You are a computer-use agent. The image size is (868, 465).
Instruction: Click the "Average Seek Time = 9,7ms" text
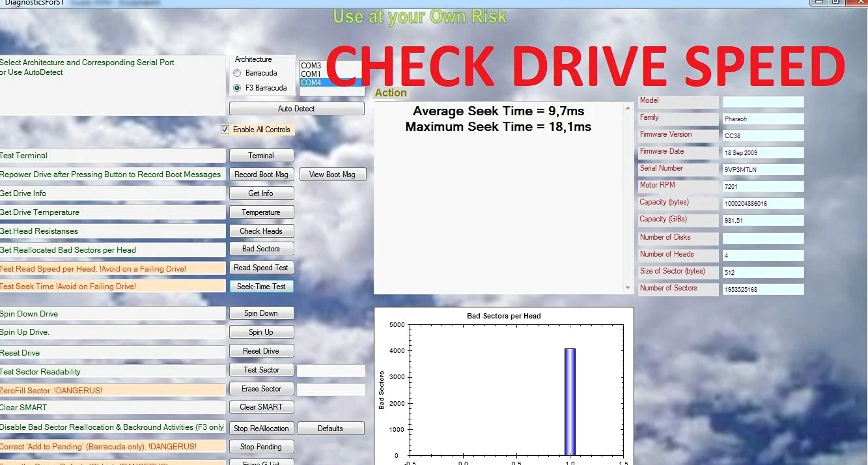click(x=499, y=111)
